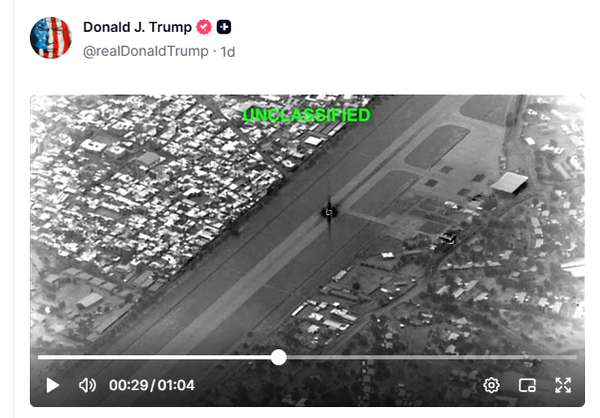Image resolution: width=600 pixels, height=418 pixels.
Task: Click the white hangar roof in the video
Action: pos(509,183)
